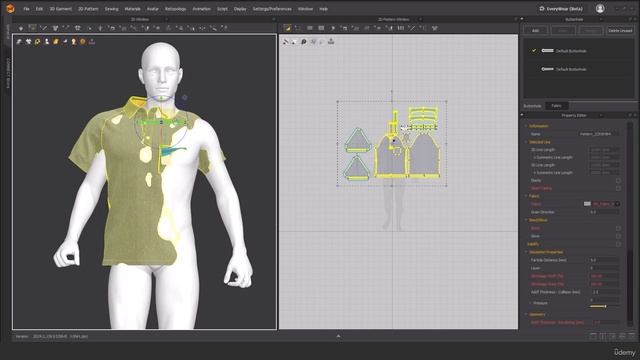Click the first tool icon in the 3D Window toolbar
The height and width of the screenshot is (360, 640).
coord(21,28)
